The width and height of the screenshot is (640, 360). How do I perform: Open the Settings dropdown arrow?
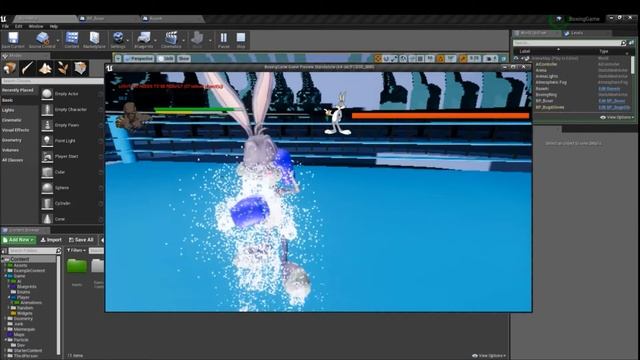(128, 40)
